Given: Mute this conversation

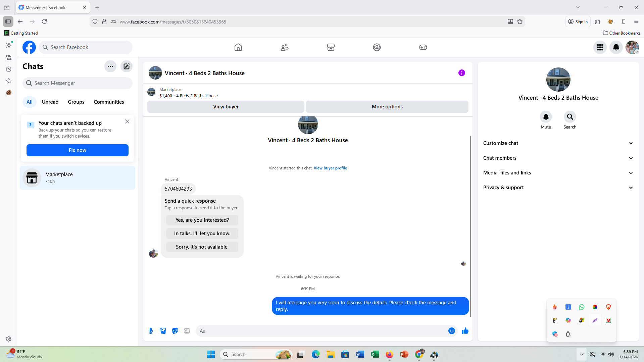Looking at the screenshot, I should (x=546, y=117).
